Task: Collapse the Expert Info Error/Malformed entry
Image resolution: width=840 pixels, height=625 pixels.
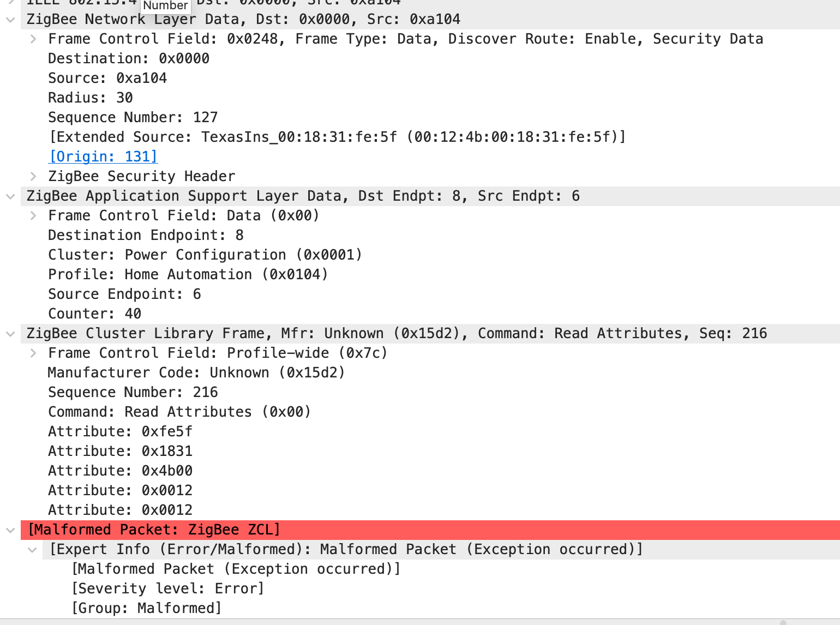Action: pos(32,549)
